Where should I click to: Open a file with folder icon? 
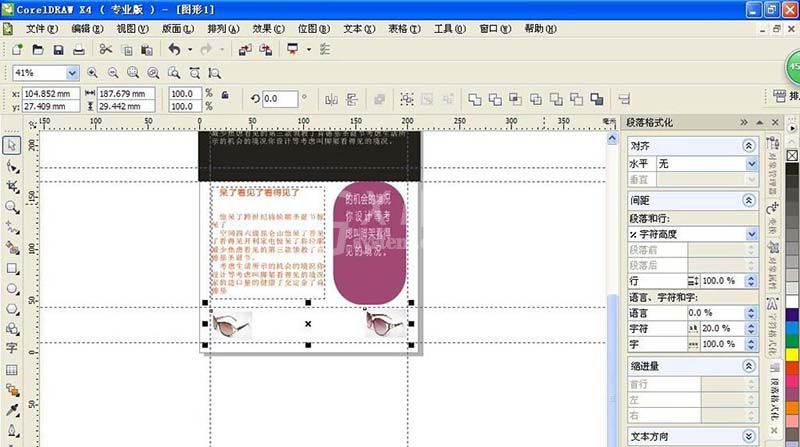tap(38, 49)
